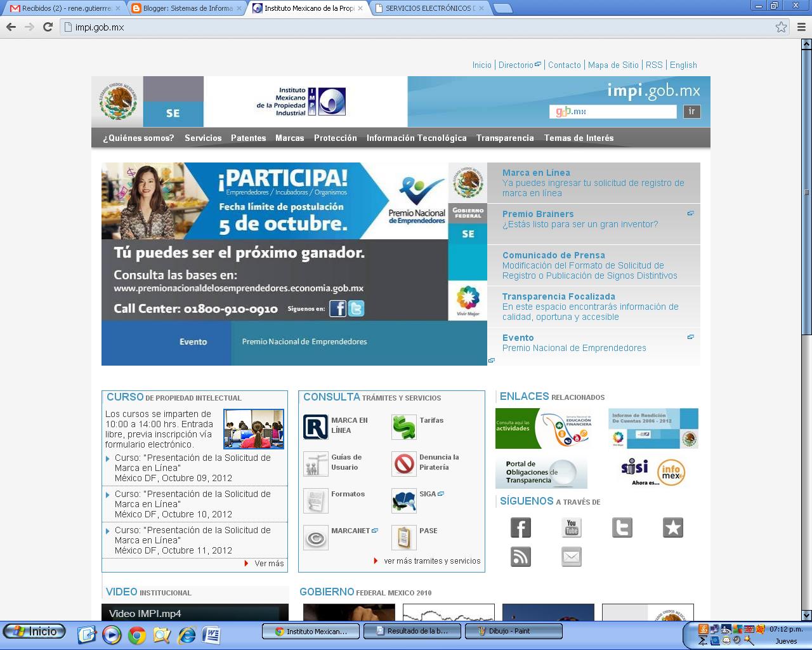Viewport: 812px width, 650px height.
Task: Click 'ver más tramites y servicios' link
Action: tap(432, 561)
